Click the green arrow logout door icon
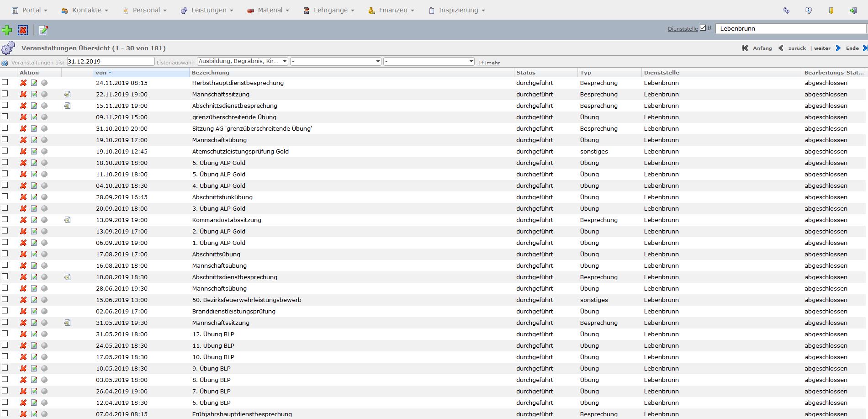The height and width of the screenshot is (419, 868). [853, 10]
